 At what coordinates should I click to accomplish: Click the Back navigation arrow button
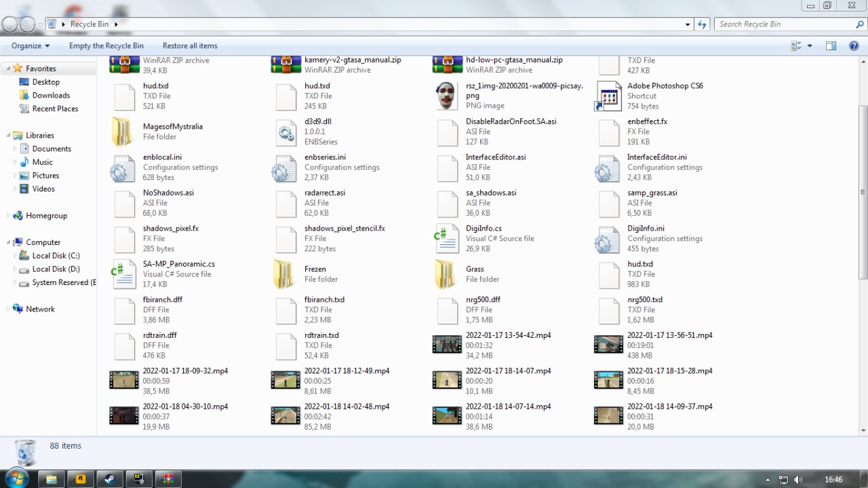point(9,24)
